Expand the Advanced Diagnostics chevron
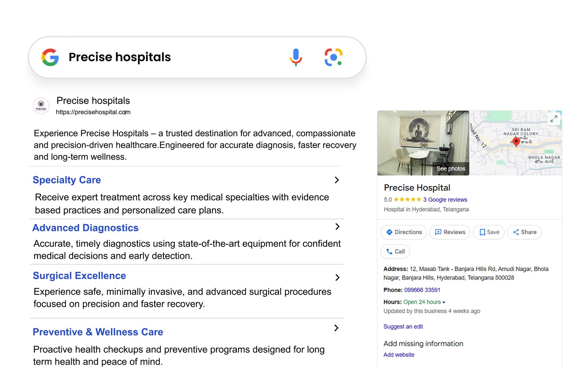 click(x=337, y=227)
